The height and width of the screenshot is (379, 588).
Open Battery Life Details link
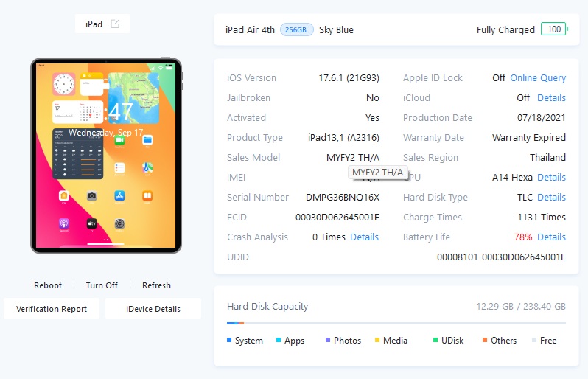tap(551, 237)
